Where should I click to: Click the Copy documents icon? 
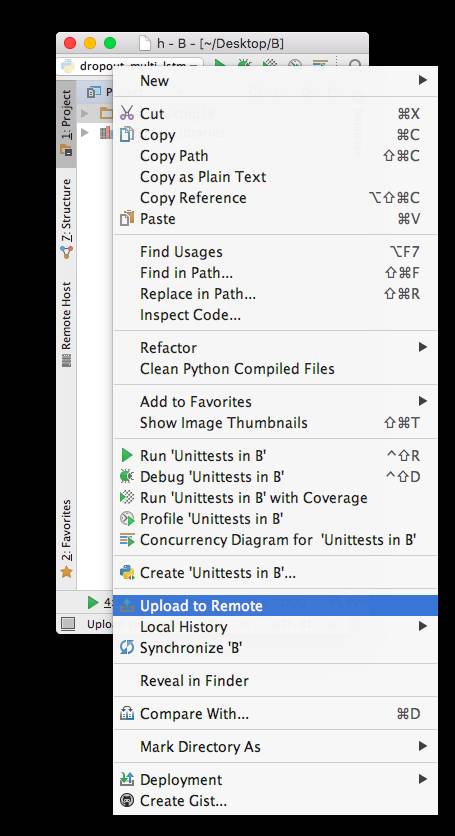coord(126,134)
